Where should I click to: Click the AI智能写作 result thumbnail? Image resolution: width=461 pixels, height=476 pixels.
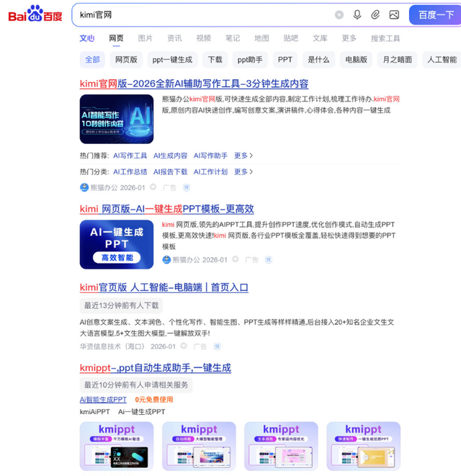tap(117, 119)
